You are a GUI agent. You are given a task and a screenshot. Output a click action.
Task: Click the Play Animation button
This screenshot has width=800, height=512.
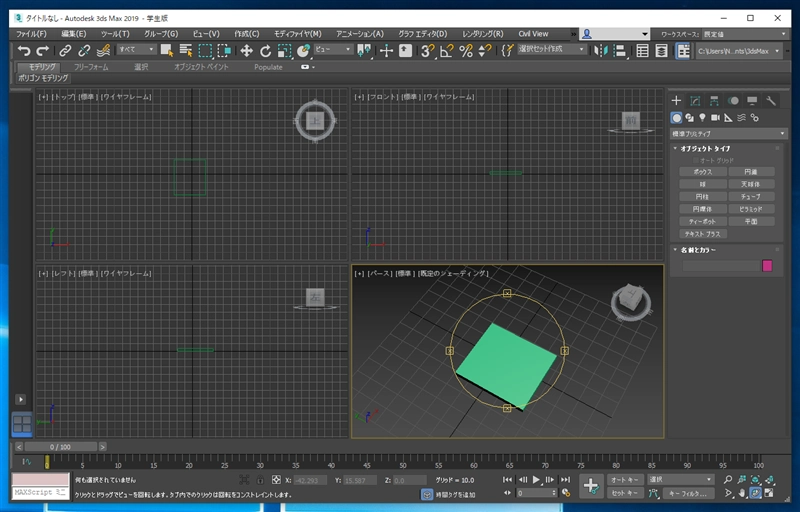point(536,479)
